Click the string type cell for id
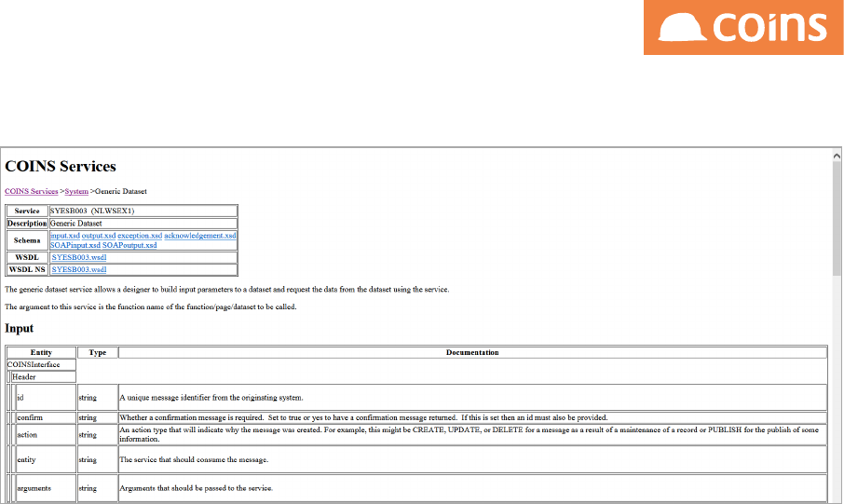Image resolution: width=844 pixels, height=504 pixels. coord(98,398)
